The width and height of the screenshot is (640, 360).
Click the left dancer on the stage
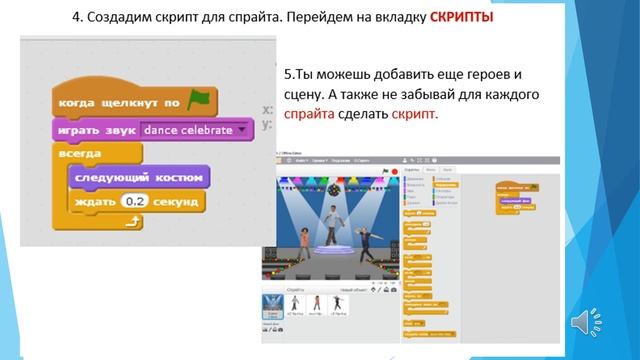304,243
